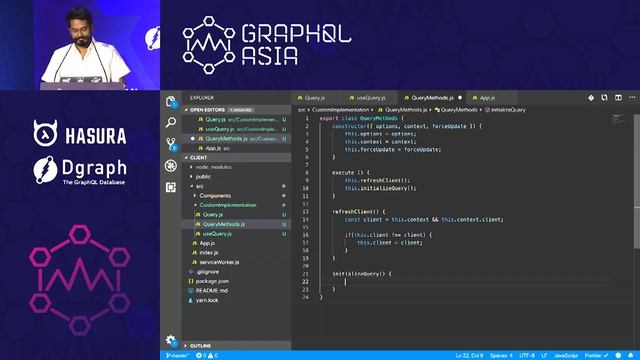Click the master branch in status bar
Viewport: 640px width, 360px height.
(x=177, y=356)
